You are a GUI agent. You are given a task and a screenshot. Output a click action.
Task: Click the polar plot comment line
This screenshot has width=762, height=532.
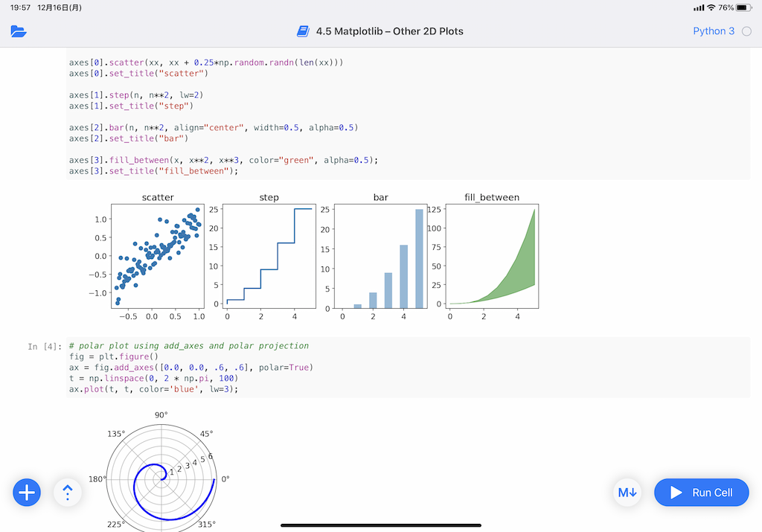coord(189,345)
